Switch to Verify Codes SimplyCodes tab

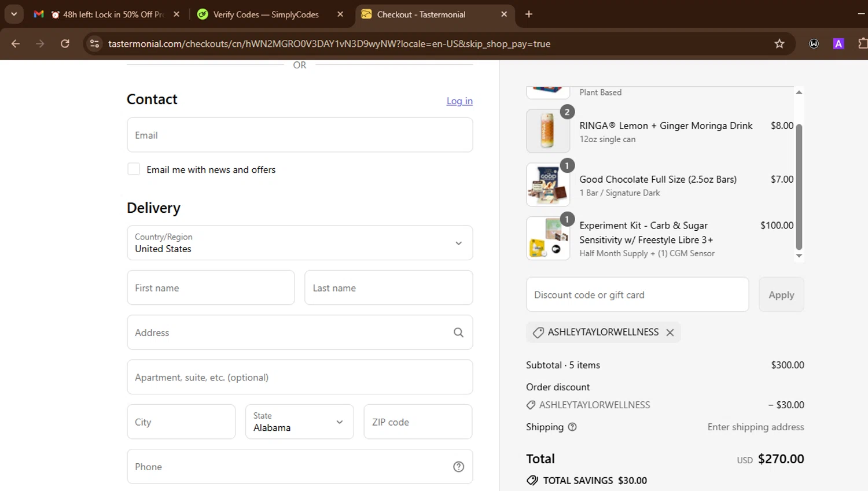point(266,14)
